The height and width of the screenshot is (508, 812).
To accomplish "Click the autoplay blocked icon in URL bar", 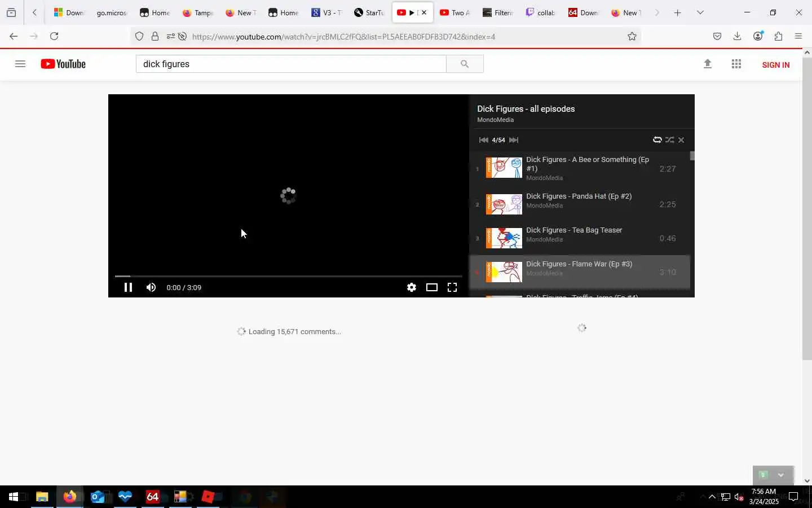I will [x=182, y=37].
